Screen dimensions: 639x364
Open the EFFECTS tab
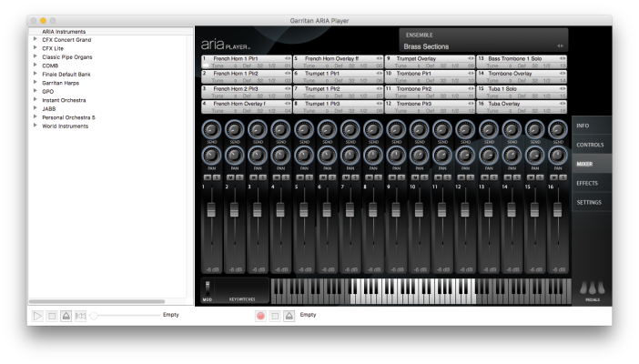pyautogui.click(x=592, y=183)
